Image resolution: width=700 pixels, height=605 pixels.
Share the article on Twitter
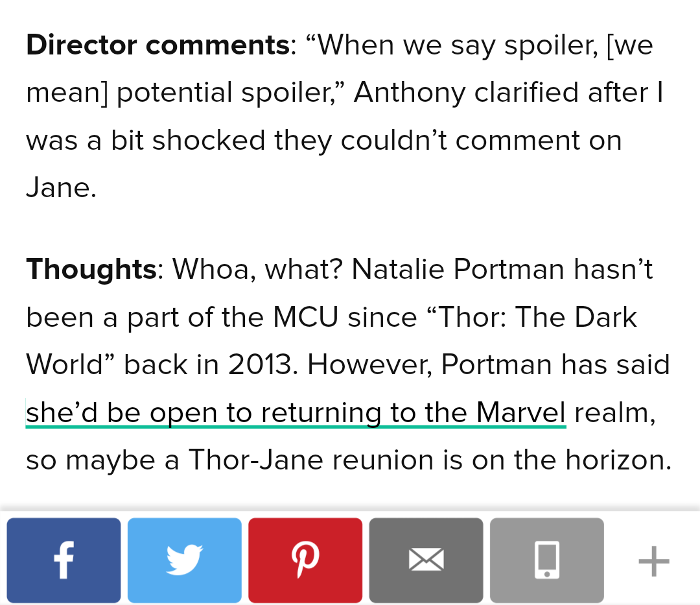point(185,560)
